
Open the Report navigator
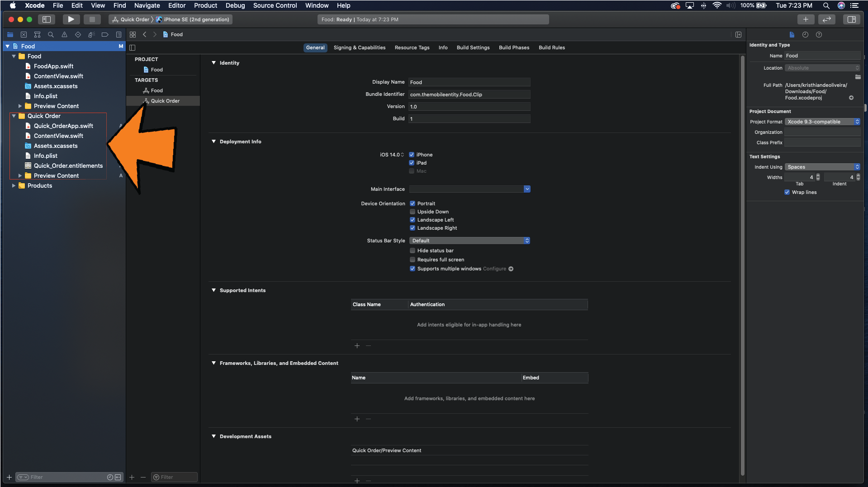coord(119,34)
